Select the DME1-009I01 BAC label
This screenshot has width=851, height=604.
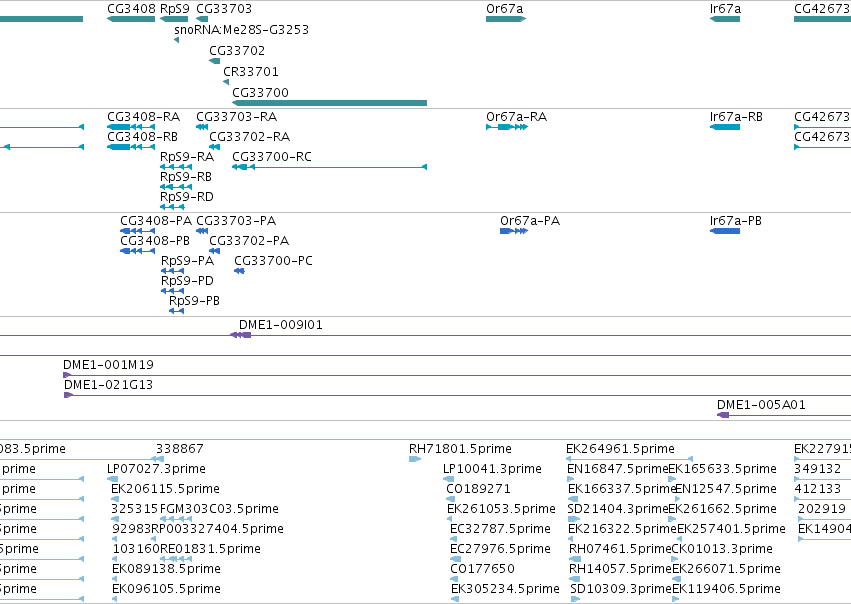click(281, 325)
